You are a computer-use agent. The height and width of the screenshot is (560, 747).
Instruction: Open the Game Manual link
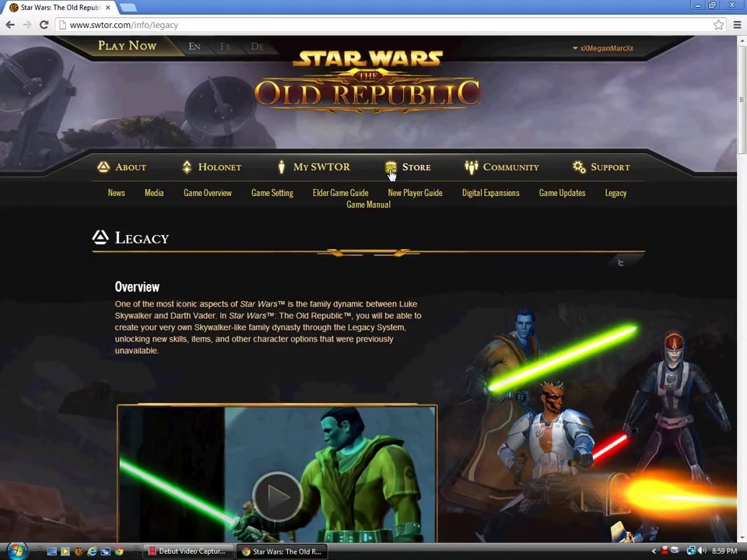[x=368, y=205]
